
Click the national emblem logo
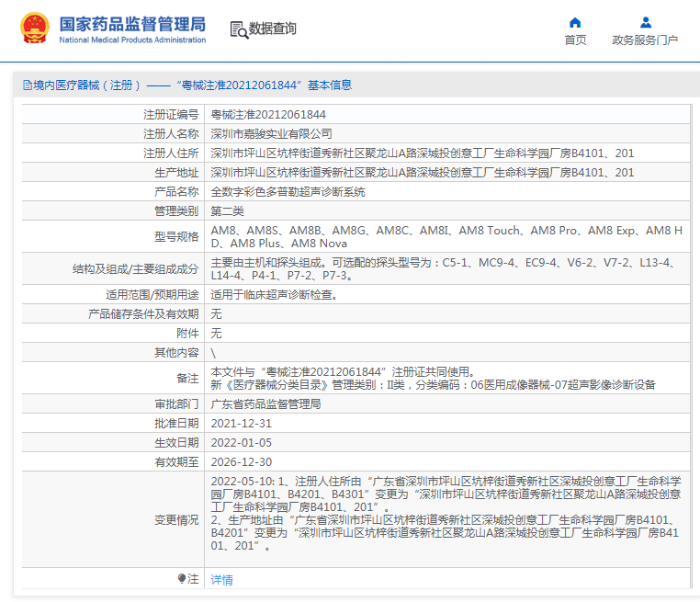coord(35,28)
